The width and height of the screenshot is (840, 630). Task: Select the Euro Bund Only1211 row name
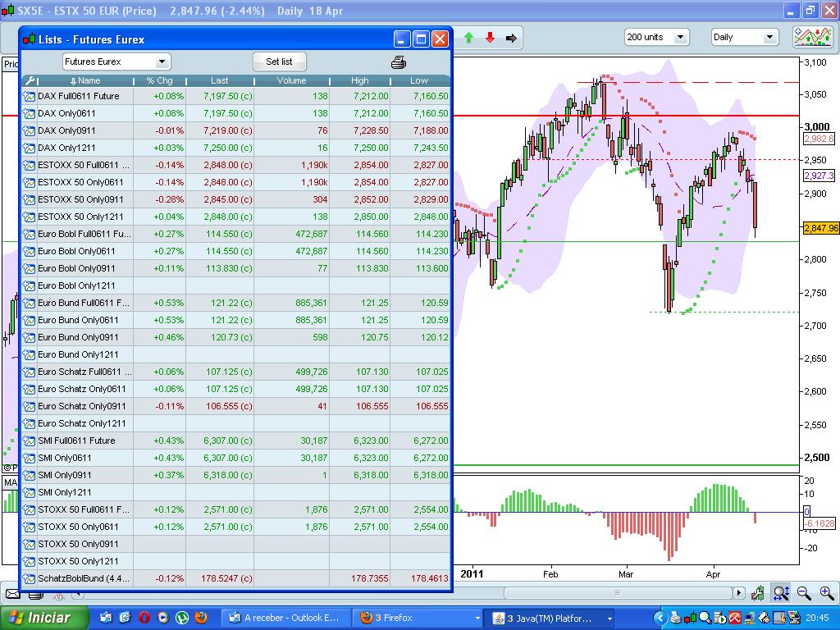(x=78, y=354)
